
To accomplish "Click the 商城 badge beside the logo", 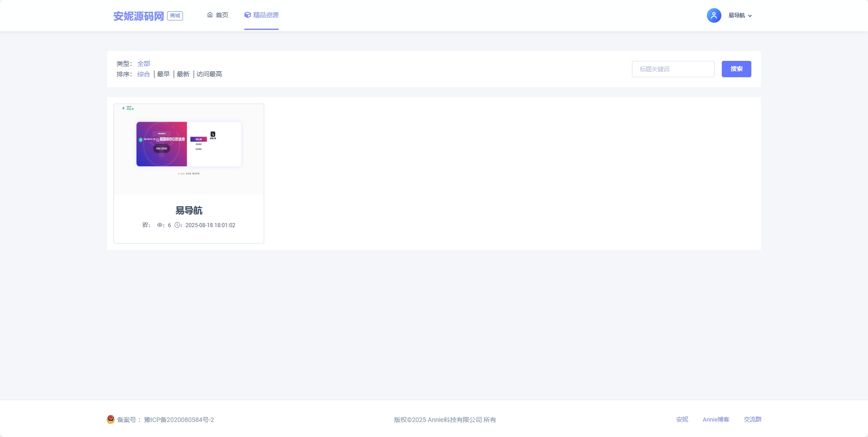I will coord(175,16).
